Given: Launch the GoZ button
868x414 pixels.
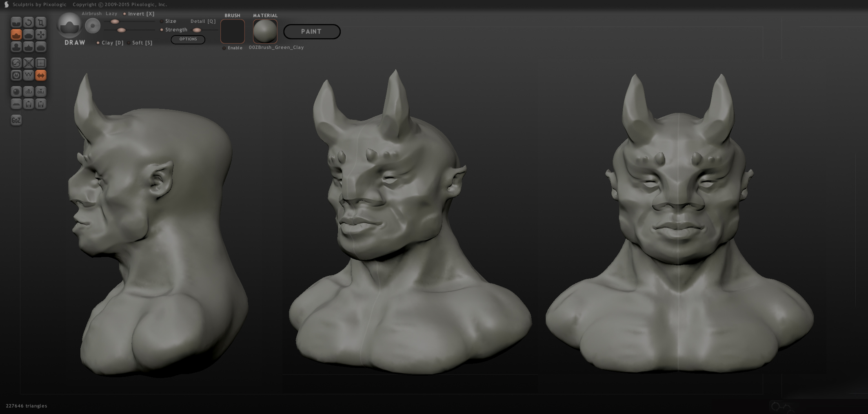Looking at the screenshot, I should 16,120.
